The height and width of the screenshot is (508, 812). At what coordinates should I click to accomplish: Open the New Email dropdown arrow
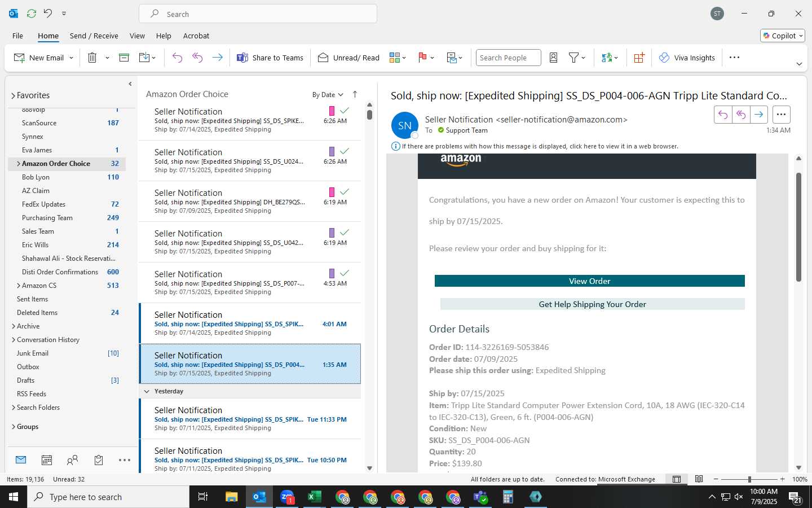click(x=72, y=58)
